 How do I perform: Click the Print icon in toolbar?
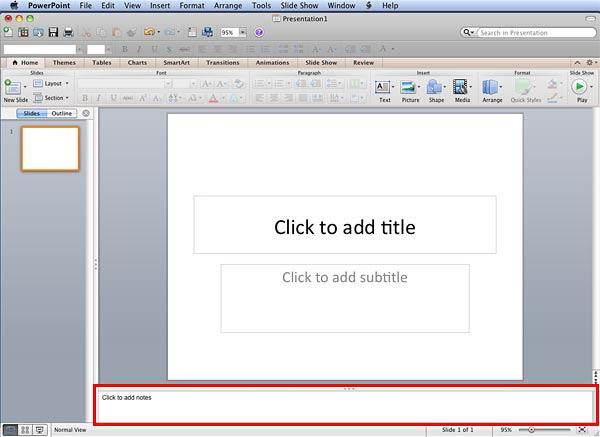pyautogui.click(x=69, y=33)
